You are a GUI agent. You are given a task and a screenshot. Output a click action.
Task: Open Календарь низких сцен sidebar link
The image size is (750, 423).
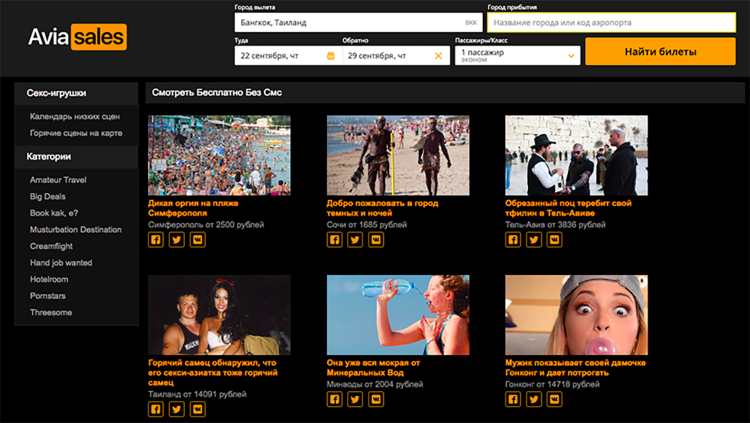pyautogui.click(x=75, y=116)
